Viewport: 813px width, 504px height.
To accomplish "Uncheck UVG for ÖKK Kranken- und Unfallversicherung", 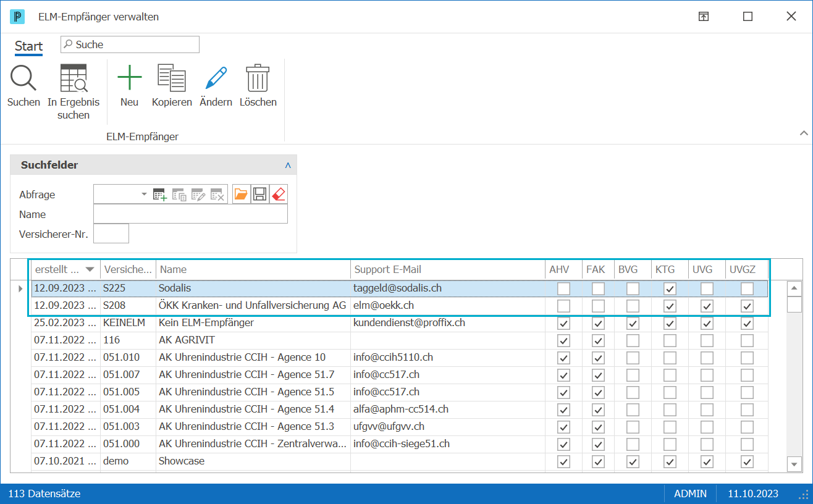I will click(707, 306).
